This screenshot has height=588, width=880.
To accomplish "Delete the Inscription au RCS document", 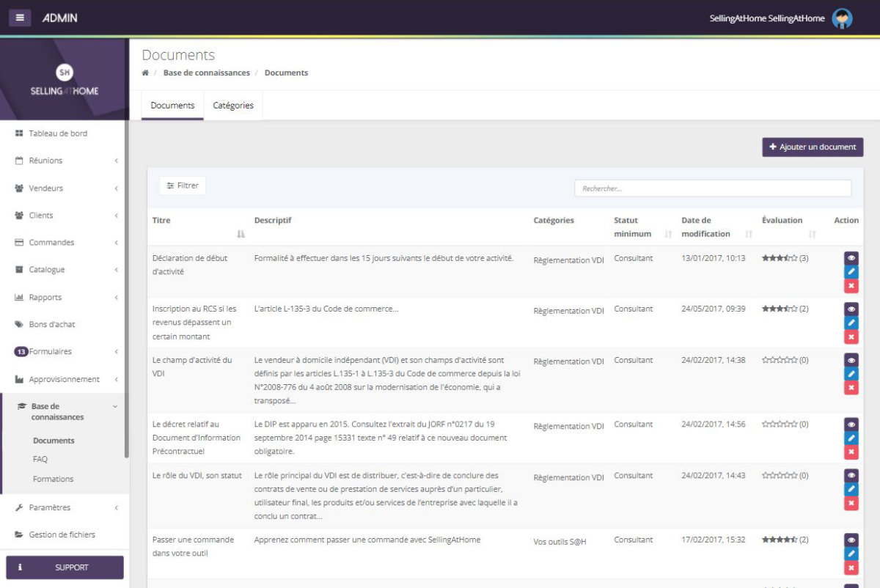I will [851, 337].
